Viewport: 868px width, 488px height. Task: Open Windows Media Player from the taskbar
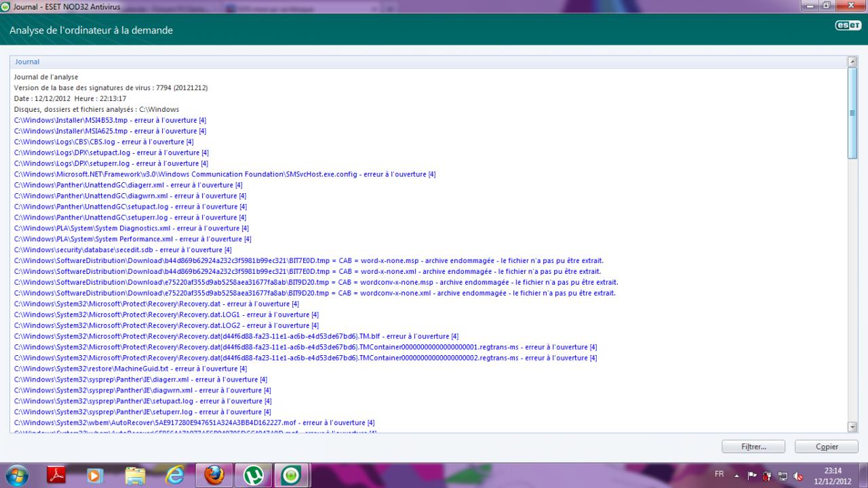coord(95,476)
